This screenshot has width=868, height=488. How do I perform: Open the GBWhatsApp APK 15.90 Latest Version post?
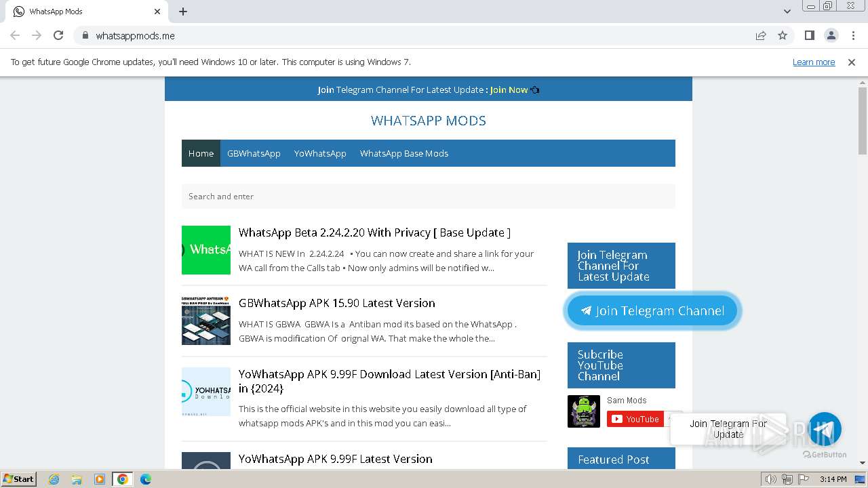coord(337,303)
